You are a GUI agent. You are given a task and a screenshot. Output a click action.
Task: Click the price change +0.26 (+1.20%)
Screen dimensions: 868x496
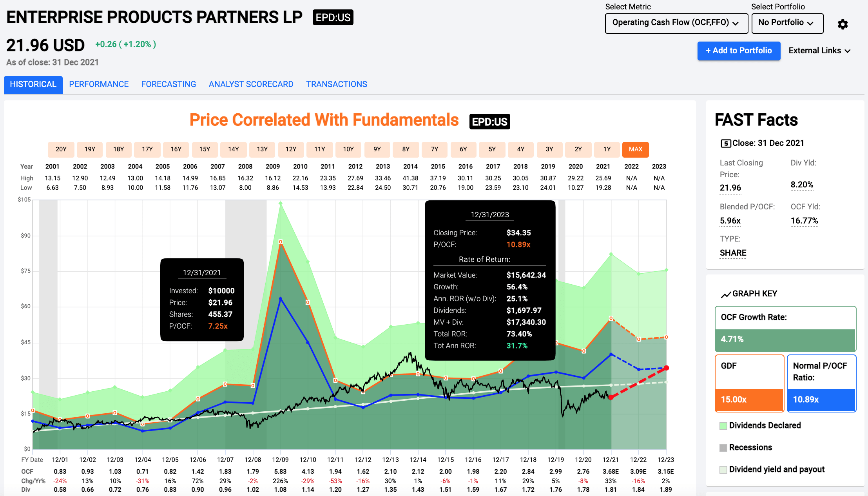pos(126,45)
